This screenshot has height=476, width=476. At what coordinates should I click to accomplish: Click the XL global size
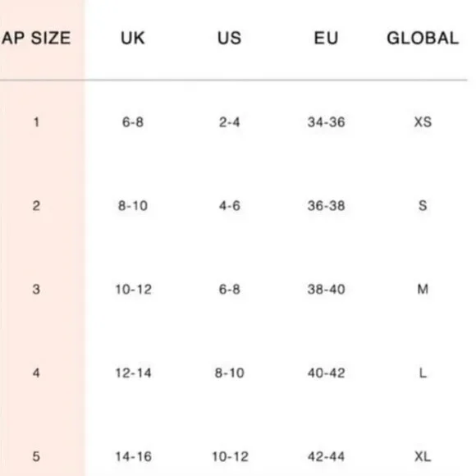click(x=423, y=456)
